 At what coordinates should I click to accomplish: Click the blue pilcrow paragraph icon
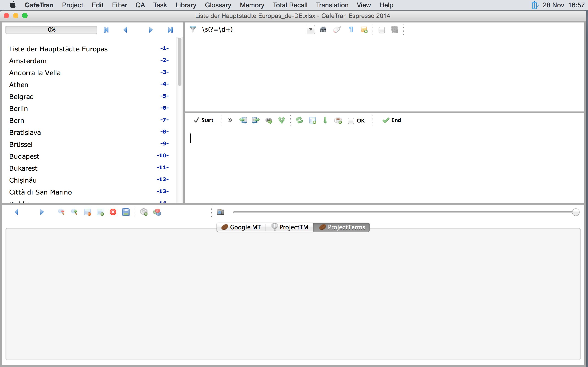(351, 30)
